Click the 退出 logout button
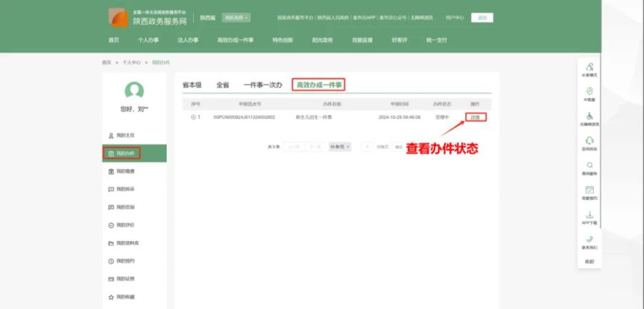 point(482,18)
